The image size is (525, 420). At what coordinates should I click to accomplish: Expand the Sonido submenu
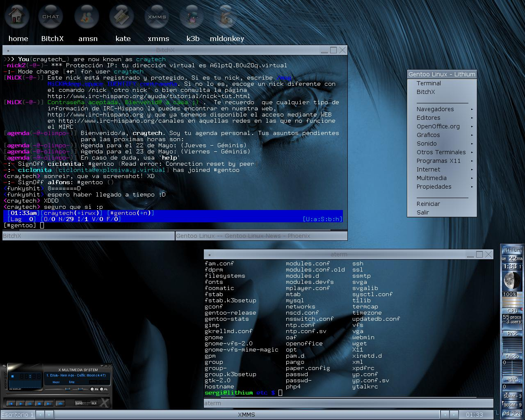[x=442, y=144]
